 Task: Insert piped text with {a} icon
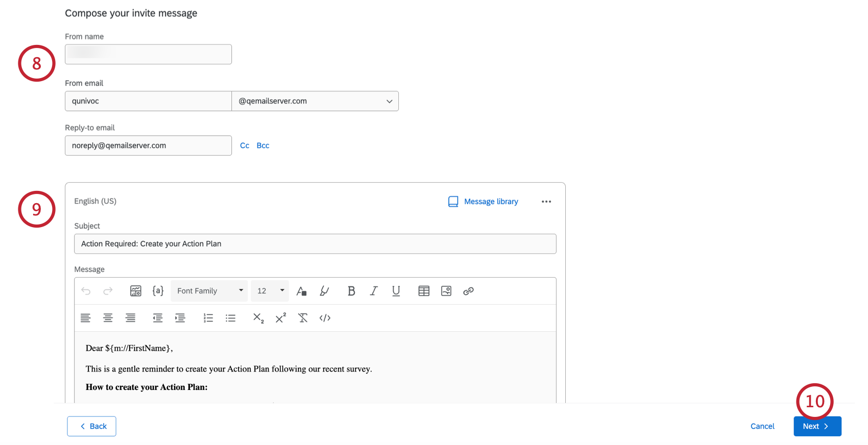158,291
